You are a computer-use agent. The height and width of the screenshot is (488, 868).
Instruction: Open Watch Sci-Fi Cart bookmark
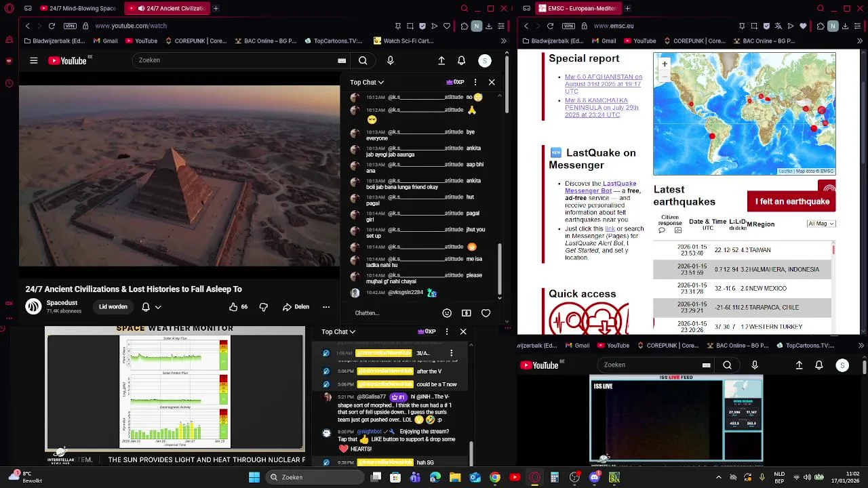click(x=403, y=41)
